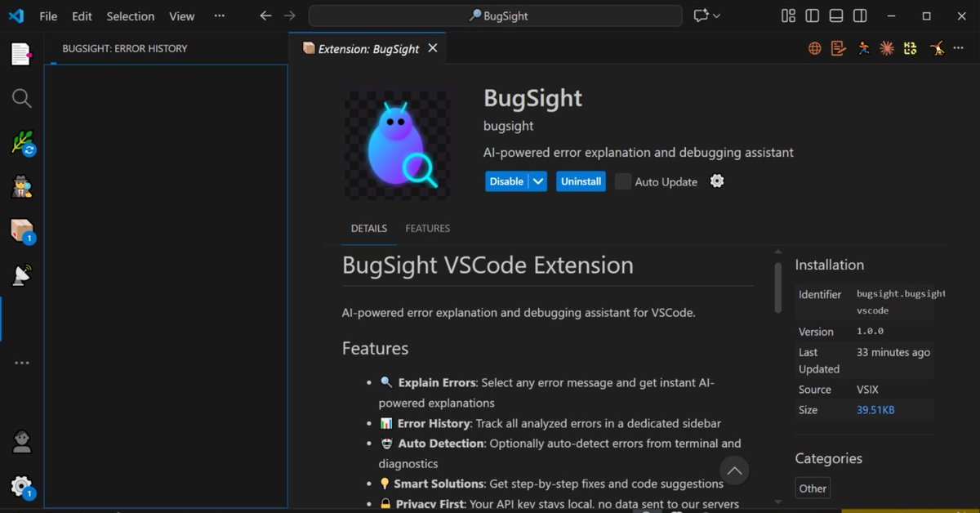Screen dimensions: 980x513
Task: Click the VSIX source value
Action: 867,389
